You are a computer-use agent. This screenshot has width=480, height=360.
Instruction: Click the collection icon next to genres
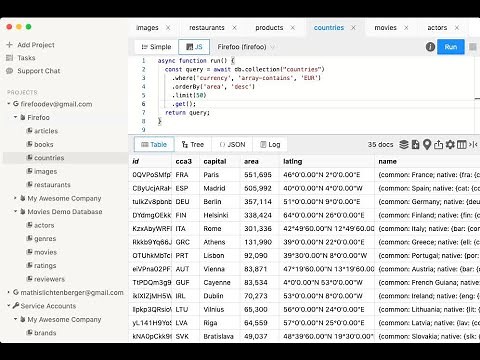pyautogui.click(x=29, y=238)
